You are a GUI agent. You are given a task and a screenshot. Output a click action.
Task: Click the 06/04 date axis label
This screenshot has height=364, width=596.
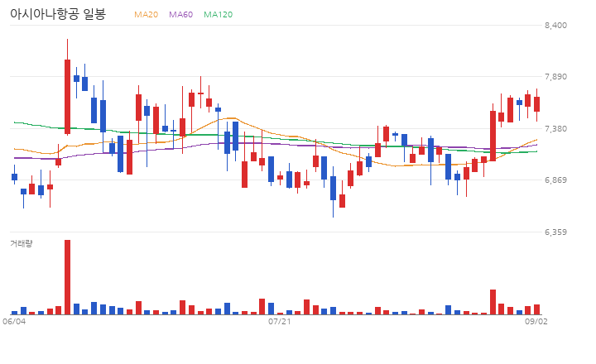click(14, 322)
